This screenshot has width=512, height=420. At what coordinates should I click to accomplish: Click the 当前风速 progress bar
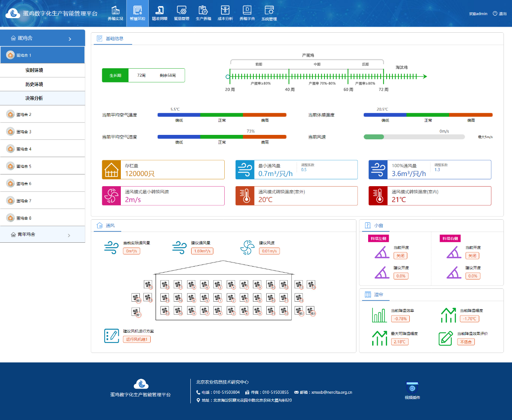pyautogui.click(x=414, y=137)
